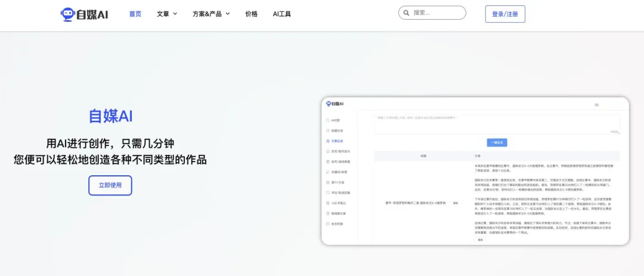Click the 登录/注册 button
Screen dimensions: 644x276
tap(505, 14)
